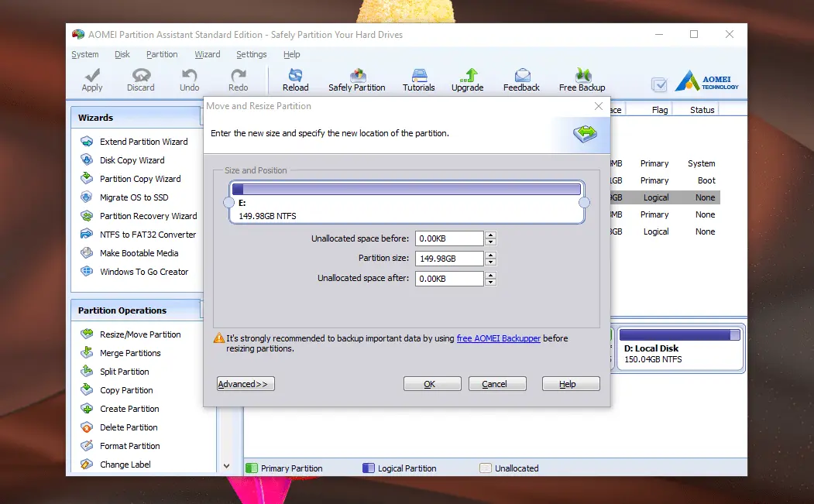
Task: Click the Flag column header
Action: (x=660, y=110)
